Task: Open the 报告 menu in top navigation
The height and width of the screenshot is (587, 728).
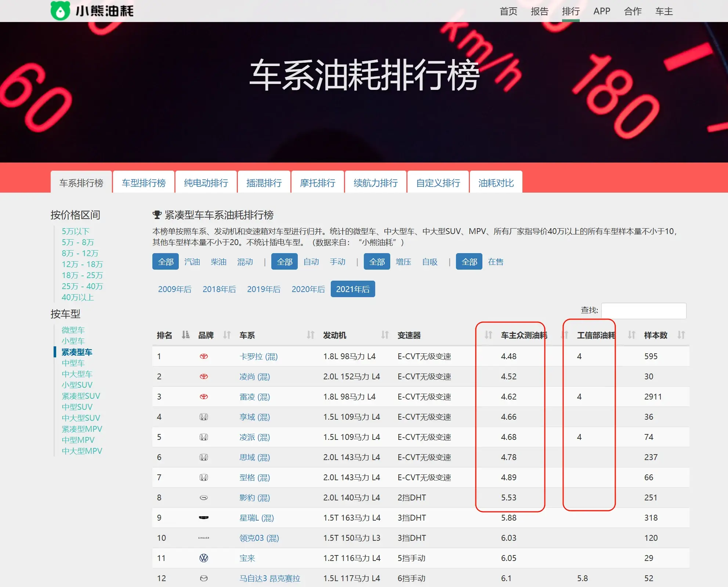Action: pos(539,11)
